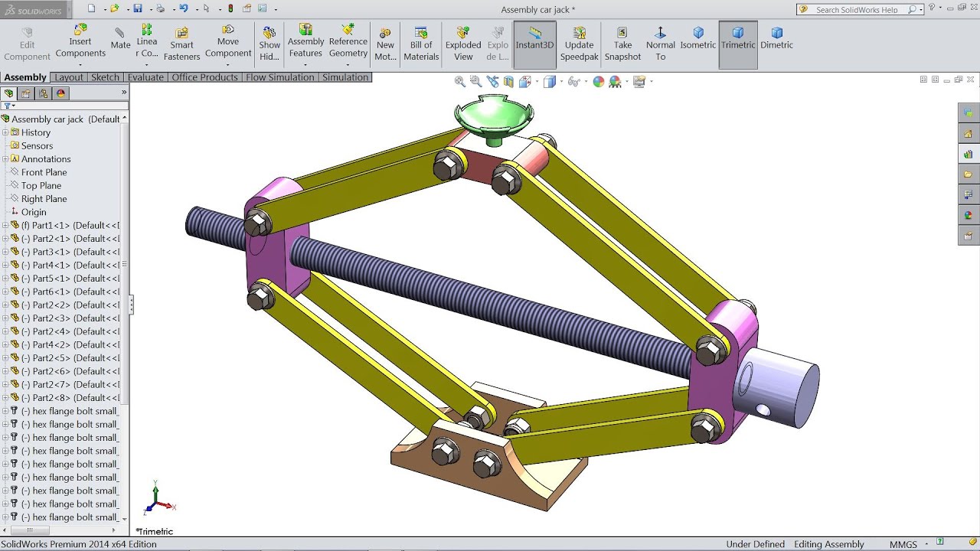Click the New document icon
980x551 pixels.
(x=91, y=8)
